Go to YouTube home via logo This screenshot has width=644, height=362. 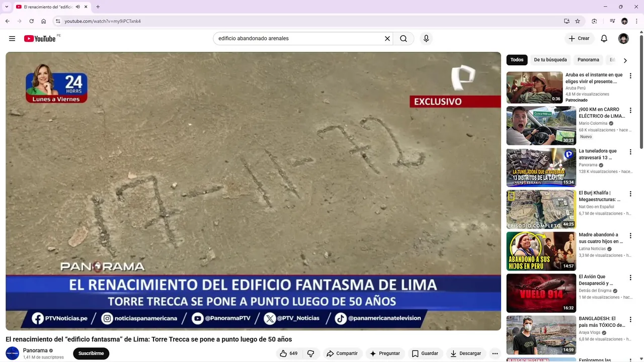(40, 39)
